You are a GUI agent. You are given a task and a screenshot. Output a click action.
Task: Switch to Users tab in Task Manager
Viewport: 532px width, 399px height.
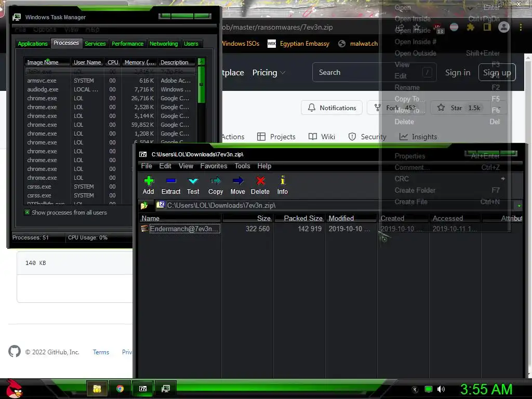click(191, 44)
